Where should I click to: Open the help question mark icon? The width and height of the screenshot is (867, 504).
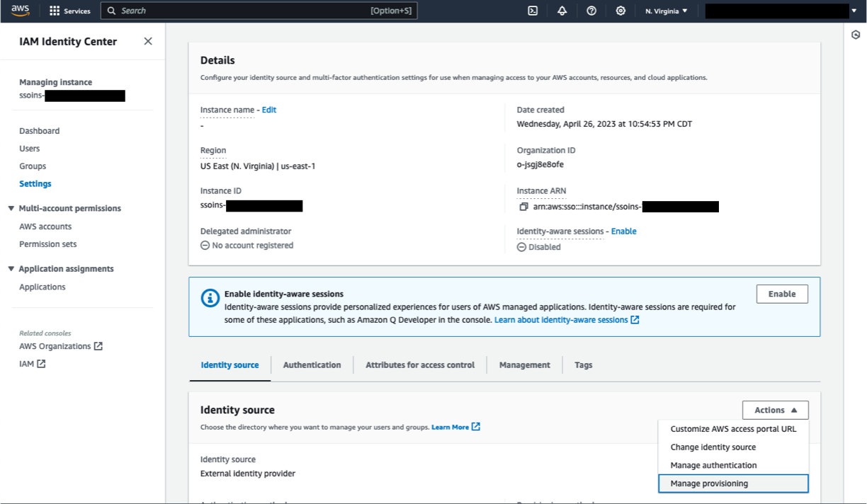[591, 11]
